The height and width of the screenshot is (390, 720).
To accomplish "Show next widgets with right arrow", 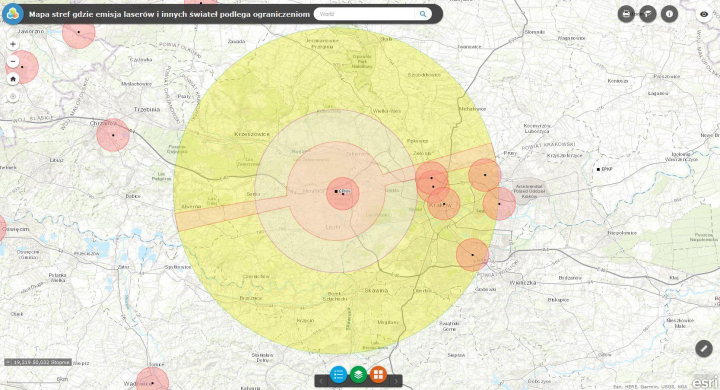I will 396,381.
